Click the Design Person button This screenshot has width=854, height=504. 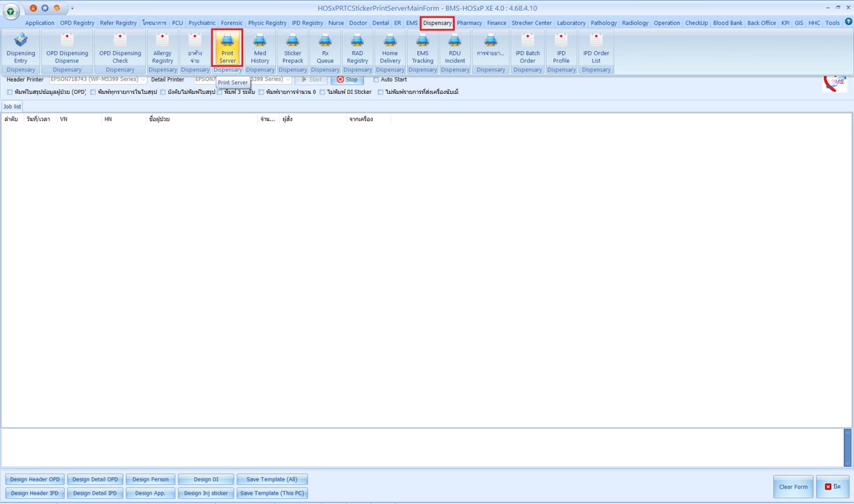point(151,480)
